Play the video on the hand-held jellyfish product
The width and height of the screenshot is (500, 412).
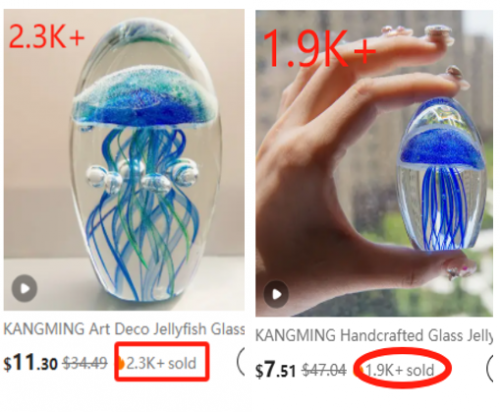point(276,294)
